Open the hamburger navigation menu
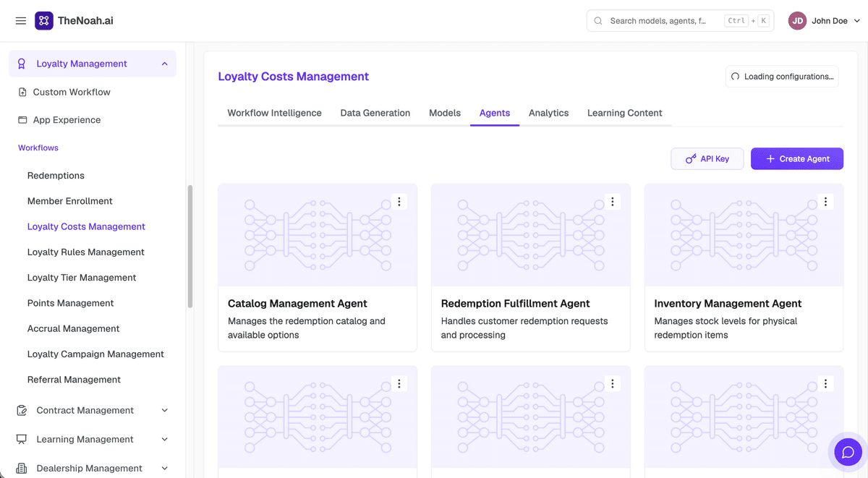This screenshot has width=868, height=478. [21, 21]
